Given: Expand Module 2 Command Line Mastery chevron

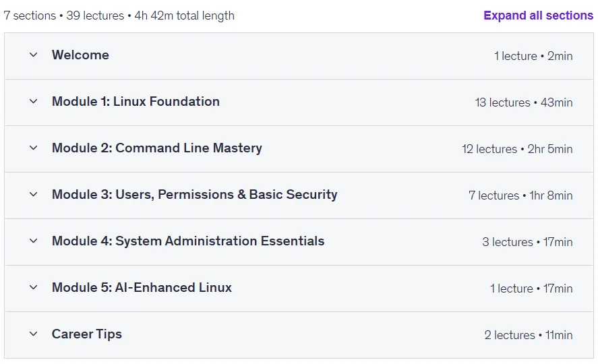Looking at the screenshot, I should pyautogui.click(x=34, y=148).
